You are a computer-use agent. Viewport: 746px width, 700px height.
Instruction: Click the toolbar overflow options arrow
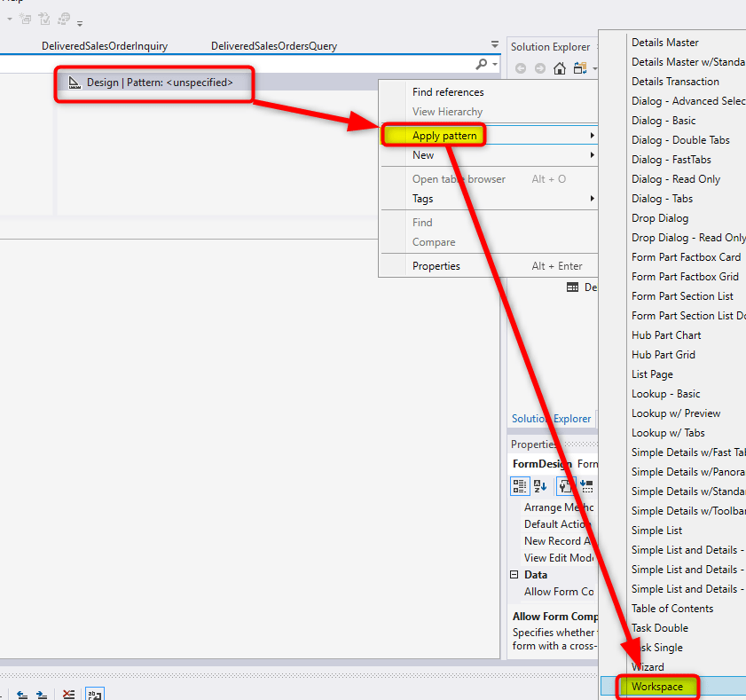tap(80, 23)
